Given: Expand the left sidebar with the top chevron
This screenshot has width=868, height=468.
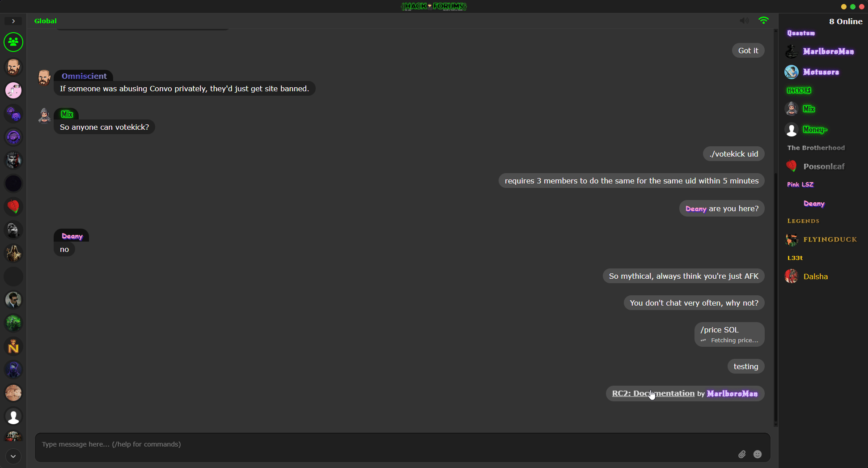Looking at the screenshot, I should (x=13, y=21).
